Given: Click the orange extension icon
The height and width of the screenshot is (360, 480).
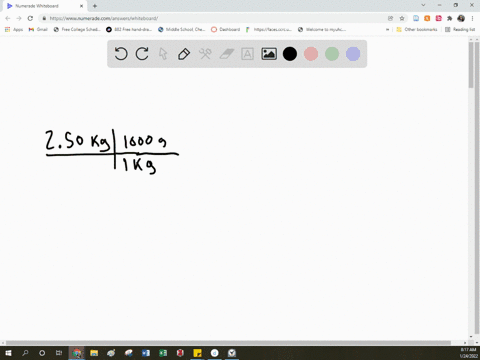Looking at the screenshot, I should pos(427,18).
